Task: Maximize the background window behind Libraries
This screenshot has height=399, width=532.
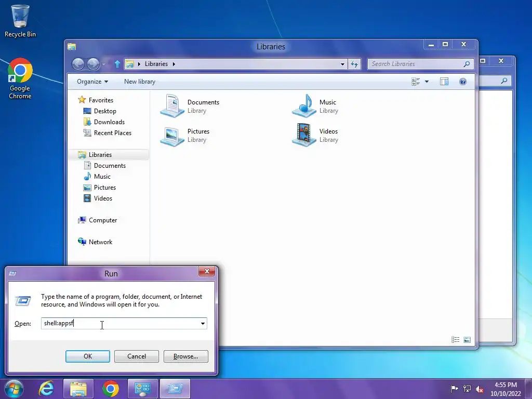Action: (x=483, y=61)
